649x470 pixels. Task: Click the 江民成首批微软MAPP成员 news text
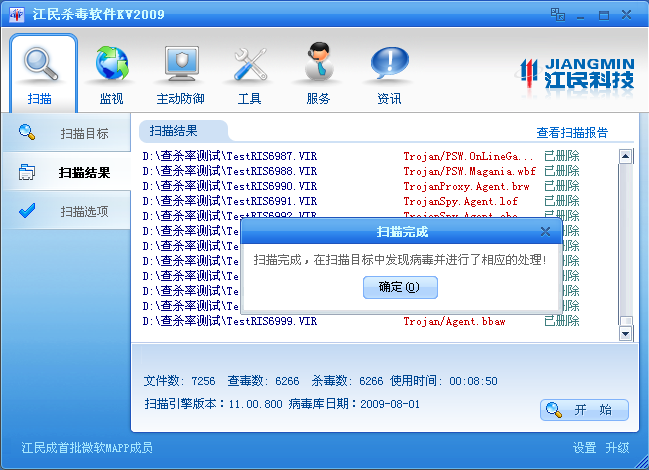[87, 448]
